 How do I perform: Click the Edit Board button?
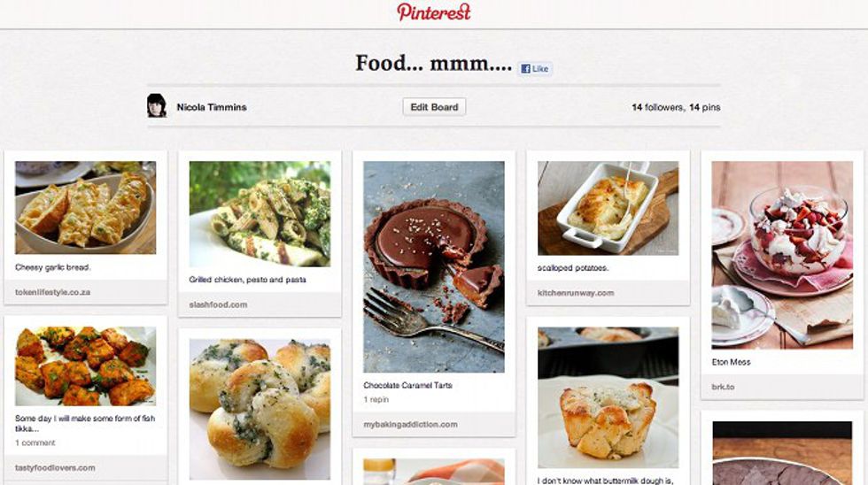pyautogui.click(x=434, y=107)
